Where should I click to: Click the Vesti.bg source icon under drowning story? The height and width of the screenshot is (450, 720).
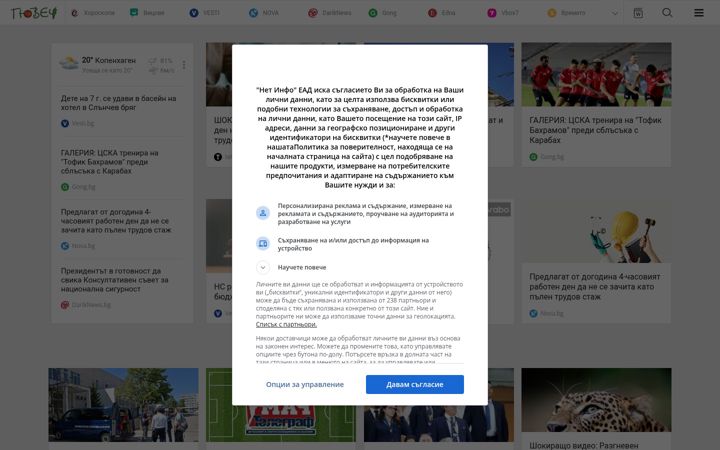[65, 123]
